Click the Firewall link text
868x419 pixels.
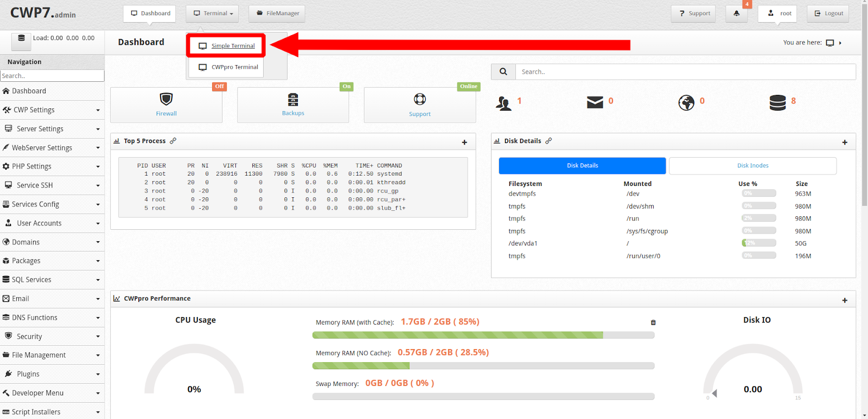(x=166, y=114)
